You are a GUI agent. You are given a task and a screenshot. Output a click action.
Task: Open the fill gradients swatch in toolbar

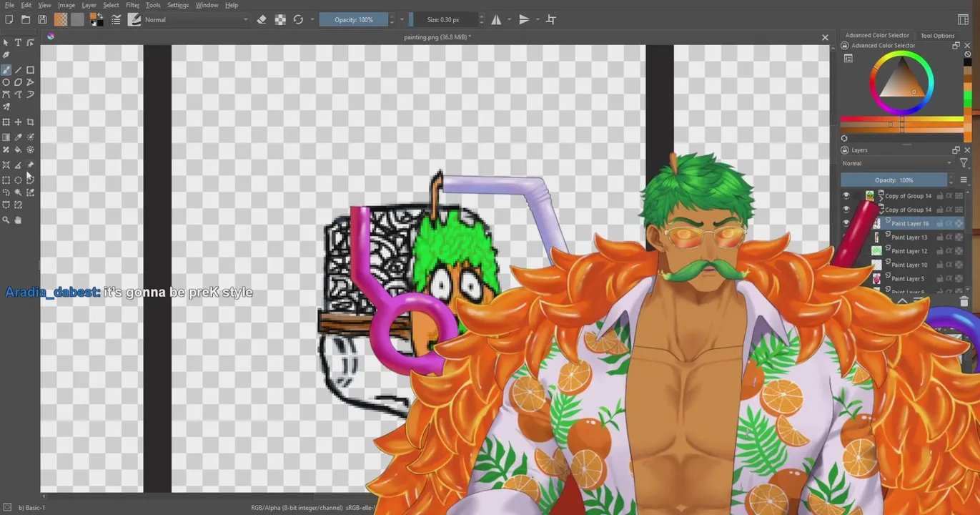(x=61, y=20)
